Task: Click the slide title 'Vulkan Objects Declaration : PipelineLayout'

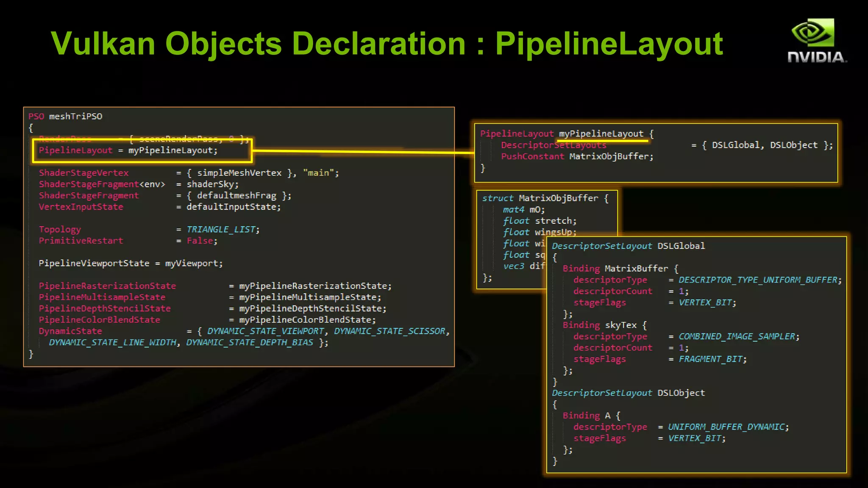Action: (387, 44)
